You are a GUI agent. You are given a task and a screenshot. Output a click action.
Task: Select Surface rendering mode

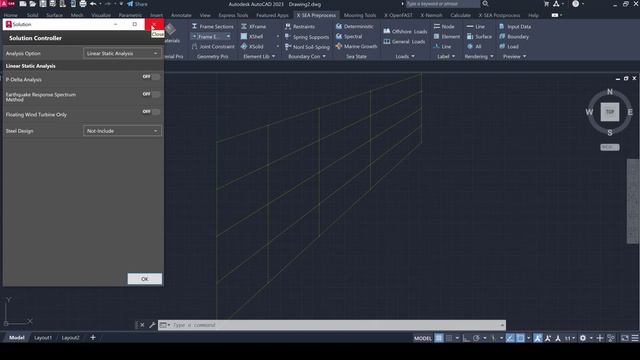(x=479, y=36)
